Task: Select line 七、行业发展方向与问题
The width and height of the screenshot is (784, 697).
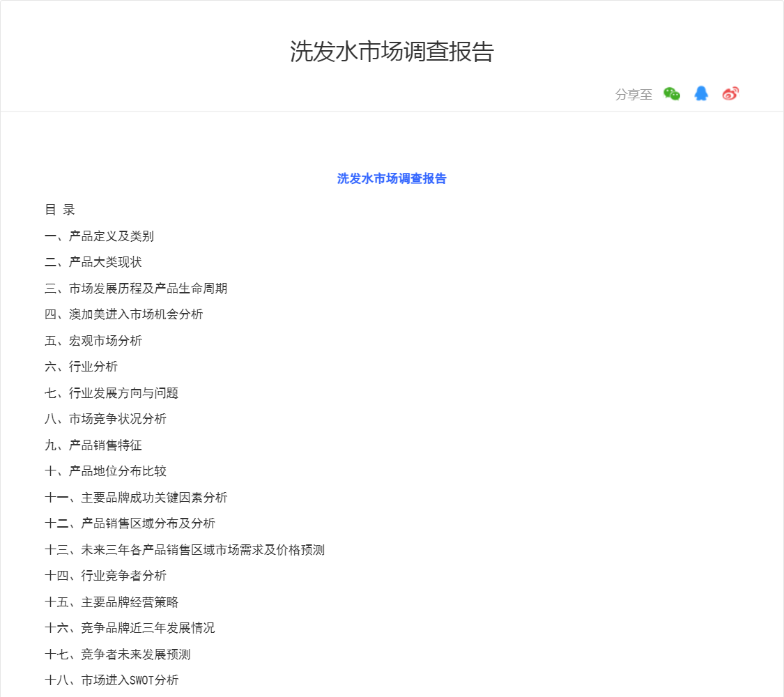Action: (112, 393)
